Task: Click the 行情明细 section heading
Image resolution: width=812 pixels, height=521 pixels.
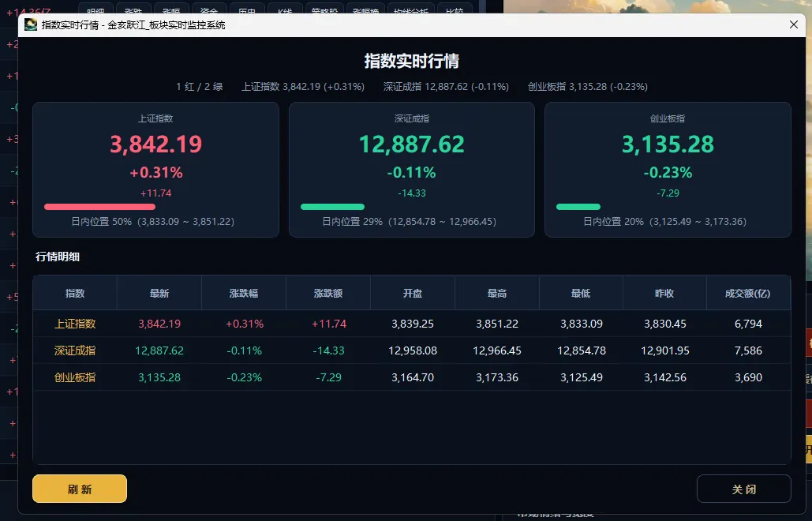Action: tap(58, 257)
